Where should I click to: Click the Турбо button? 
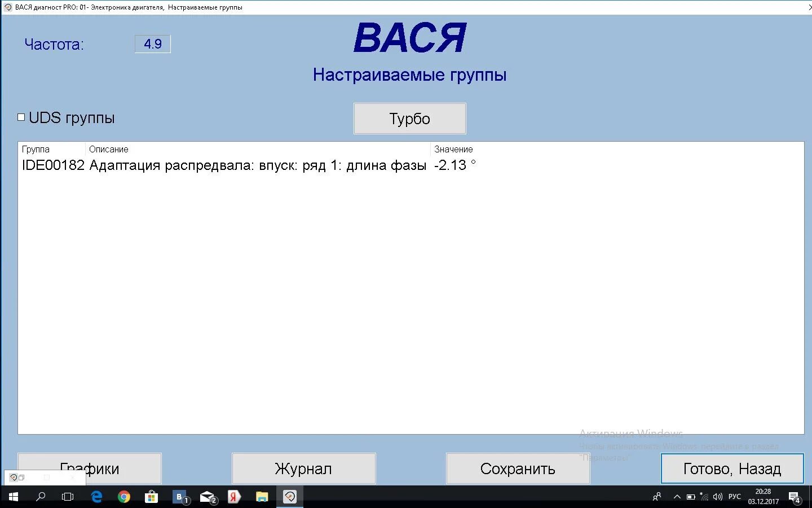point(410,119)
